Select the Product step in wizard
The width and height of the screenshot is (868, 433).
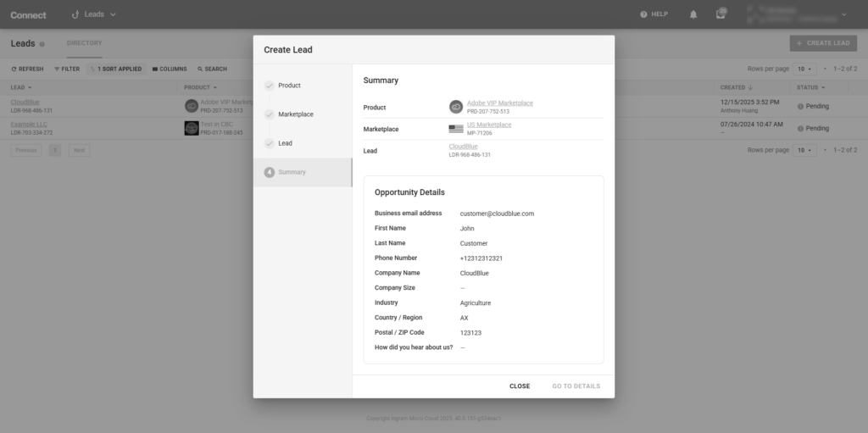[x=289, y=86]
